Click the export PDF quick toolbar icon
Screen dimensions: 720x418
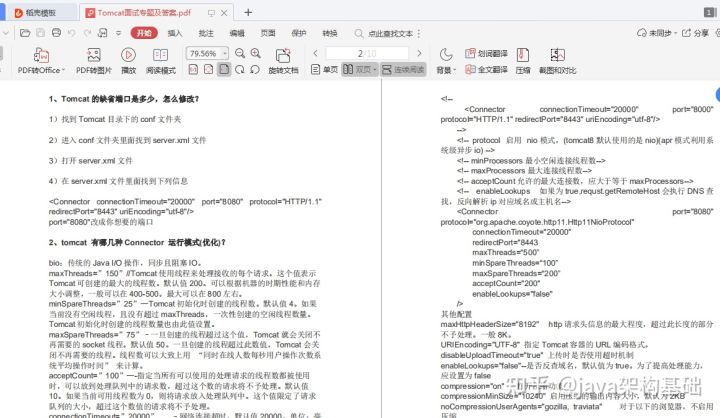(103, 33)
